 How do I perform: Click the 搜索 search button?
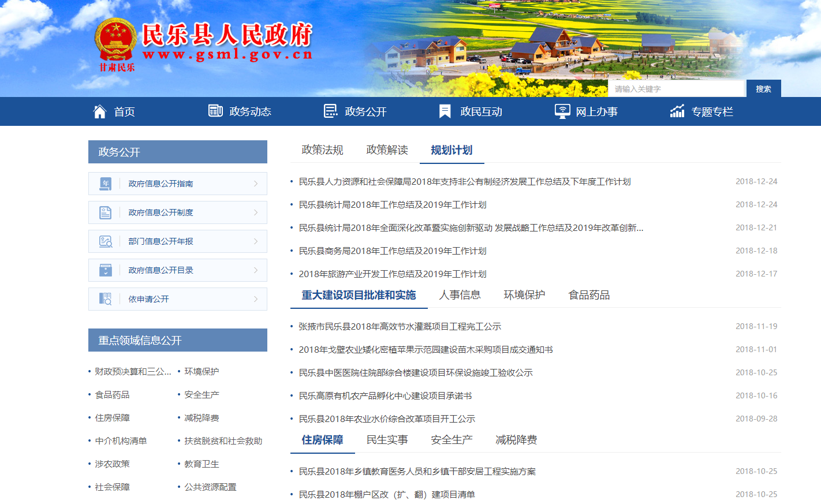click(x=764, y=88)
